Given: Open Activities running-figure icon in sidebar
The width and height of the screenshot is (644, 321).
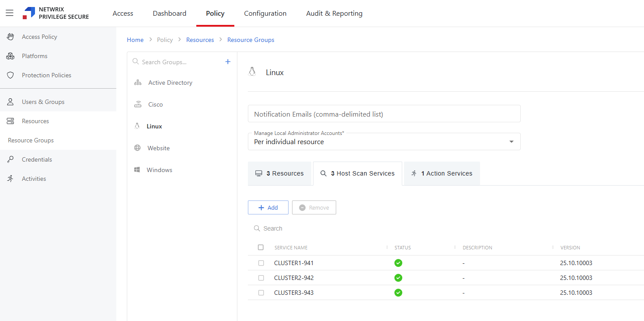Looking at the screenshot, I should [10, 179].
